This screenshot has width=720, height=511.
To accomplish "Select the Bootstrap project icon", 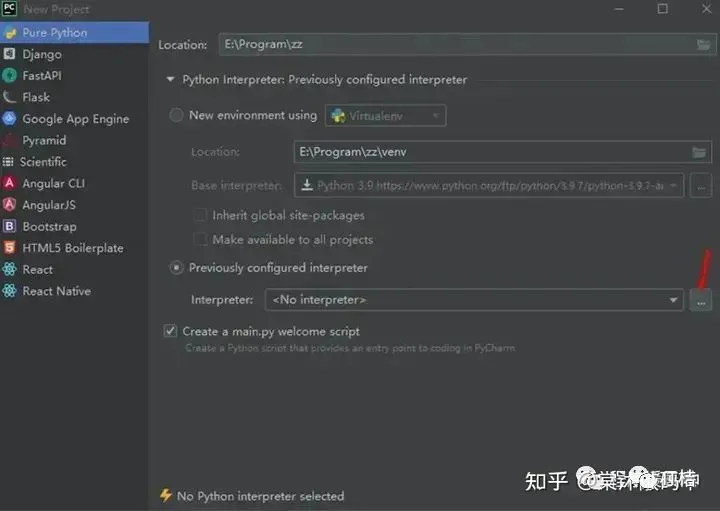I will coord(10,226).
